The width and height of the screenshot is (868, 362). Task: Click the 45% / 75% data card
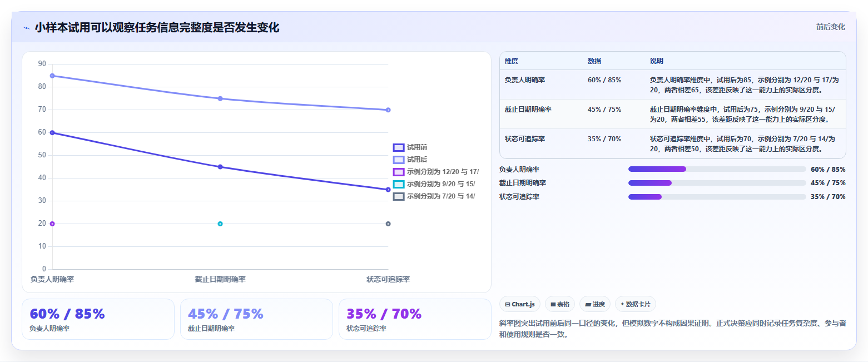256,319
